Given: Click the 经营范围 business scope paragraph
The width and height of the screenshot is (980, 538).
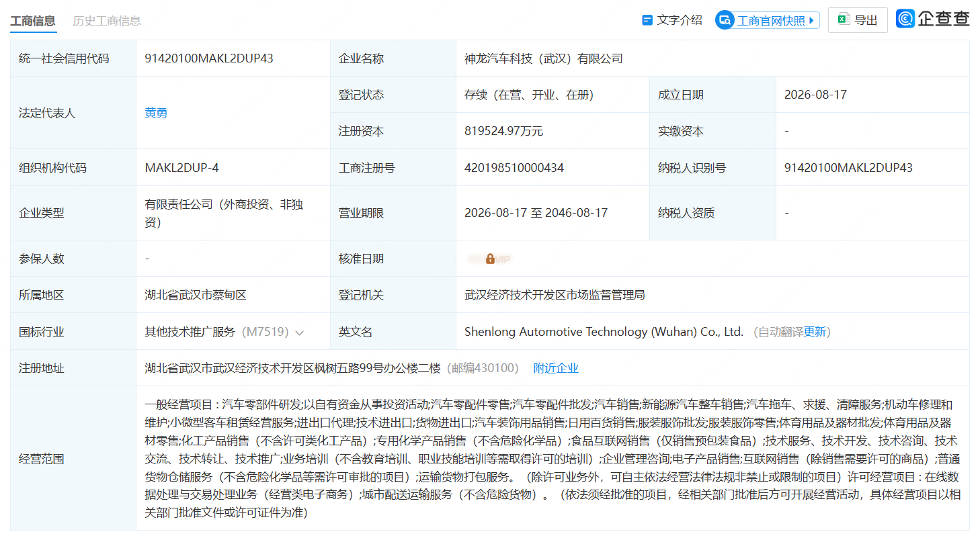Looking at the screenshot, I should point(553,459).
